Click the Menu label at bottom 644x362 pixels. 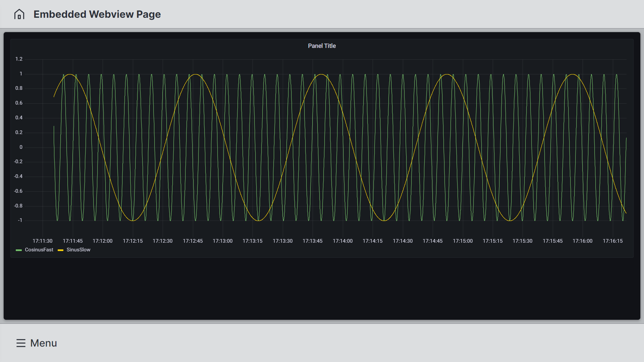pos(44,343)
